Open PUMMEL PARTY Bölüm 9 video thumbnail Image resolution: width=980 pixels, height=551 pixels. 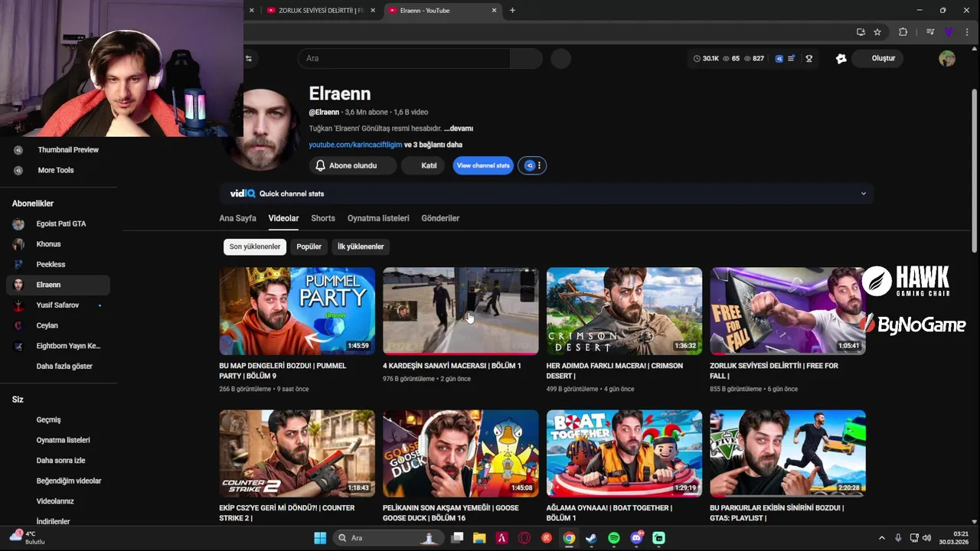[x=297, y=311]
